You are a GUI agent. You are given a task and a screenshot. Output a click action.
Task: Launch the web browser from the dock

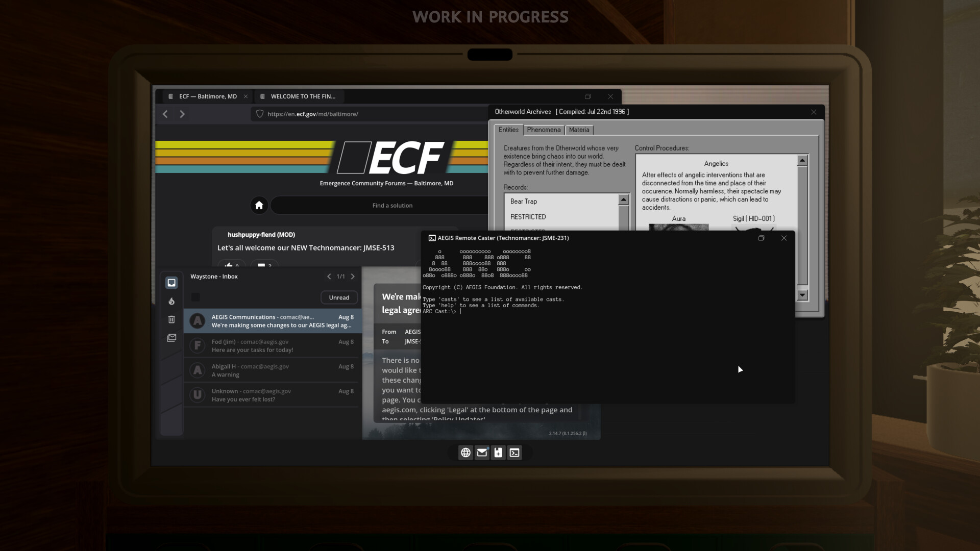(465, 453)
